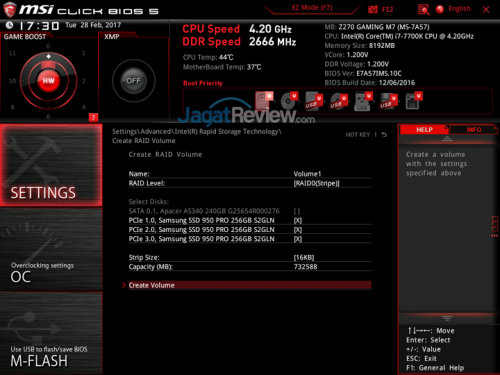500x375 pixels.
Task: Select USB key boot device icon
Action: pos(363,101)
